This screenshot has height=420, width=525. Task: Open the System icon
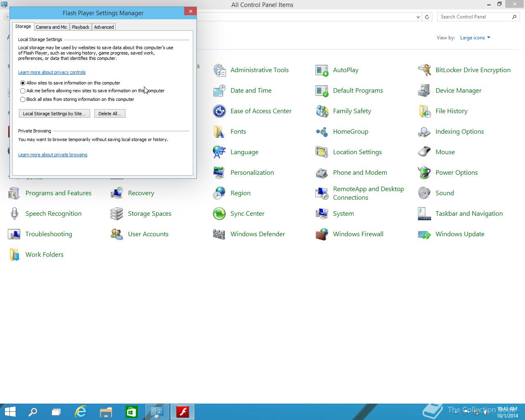pyautogui.click(x=322, y=214)
